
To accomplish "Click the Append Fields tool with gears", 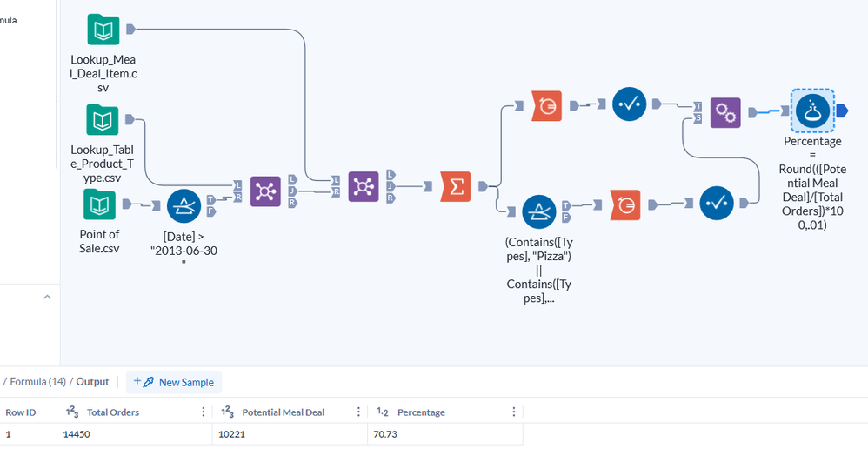I will pos(726,111).
